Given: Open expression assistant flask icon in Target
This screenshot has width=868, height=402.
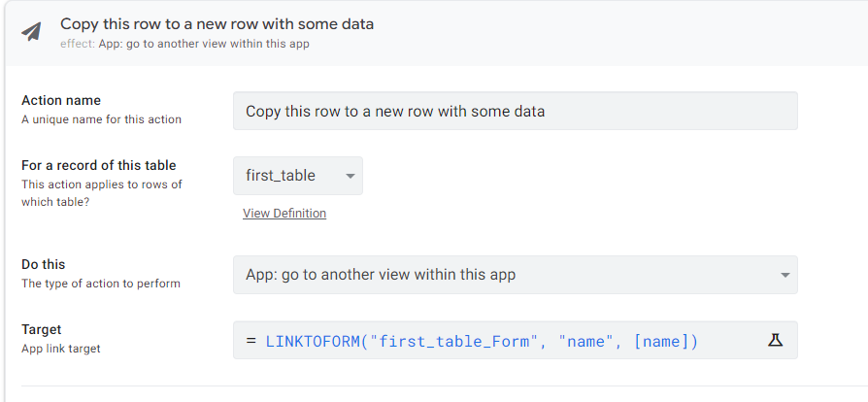Looking at the screenshot, I should [x=775, y=340].
